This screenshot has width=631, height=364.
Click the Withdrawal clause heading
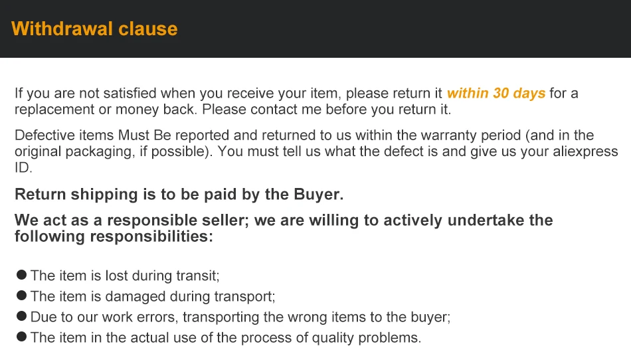click(x=94, y=29)
